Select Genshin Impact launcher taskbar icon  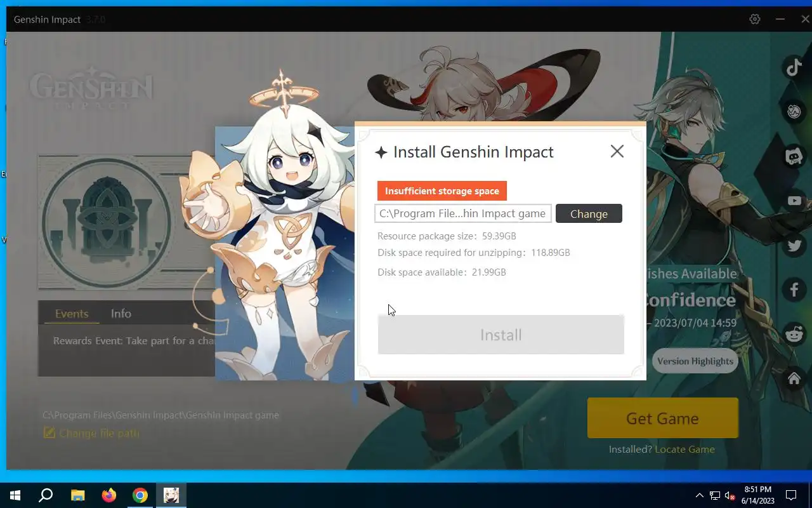171,495
